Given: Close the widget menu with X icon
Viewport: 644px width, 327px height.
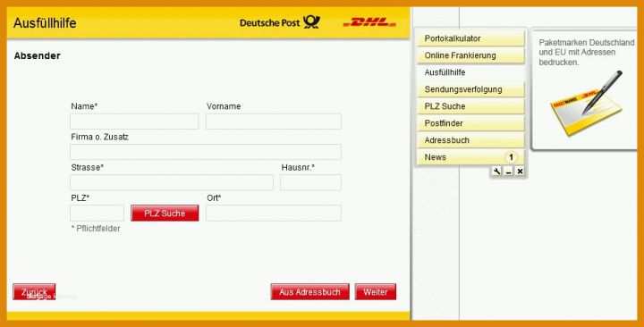Looking at the screenshot, I should click(x=520, y=172).
